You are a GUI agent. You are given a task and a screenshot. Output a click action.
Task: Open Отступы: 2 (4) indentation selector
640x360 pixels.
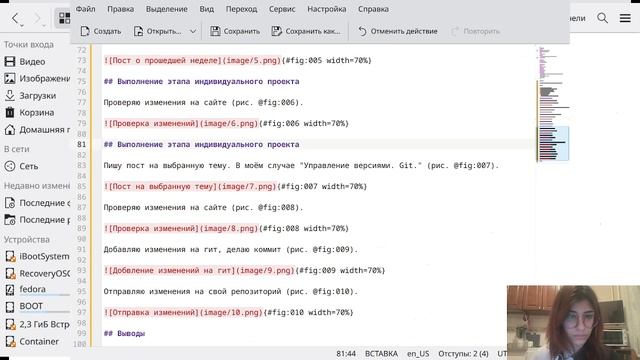point(463,353)
